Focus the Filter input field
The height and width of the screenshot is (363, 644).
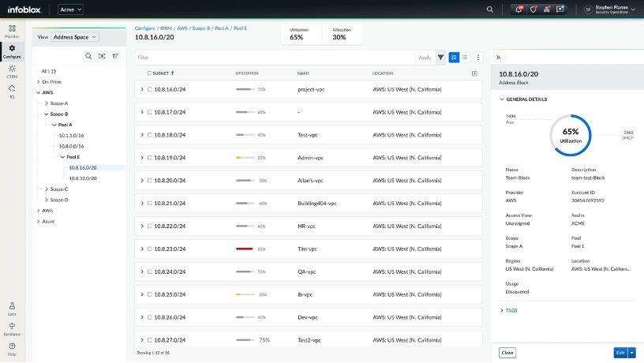click(275, 58)
